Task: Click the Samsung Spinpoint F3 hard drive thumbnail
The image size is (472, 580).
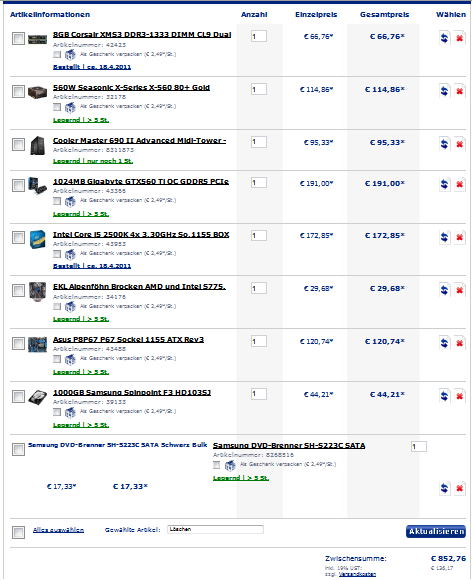Action: coord(37,397)
